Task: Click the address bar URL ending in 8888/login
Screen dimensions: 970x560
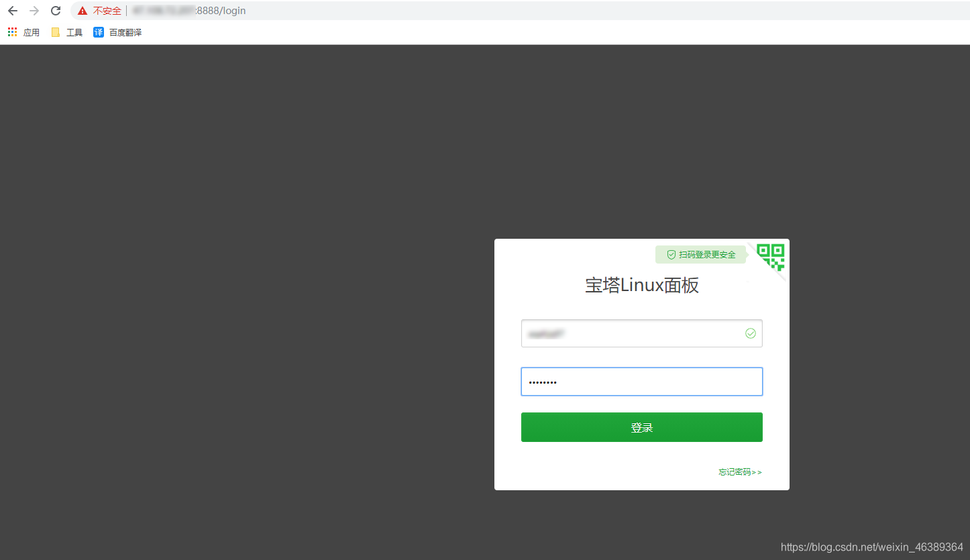Action: pos(188,11)
